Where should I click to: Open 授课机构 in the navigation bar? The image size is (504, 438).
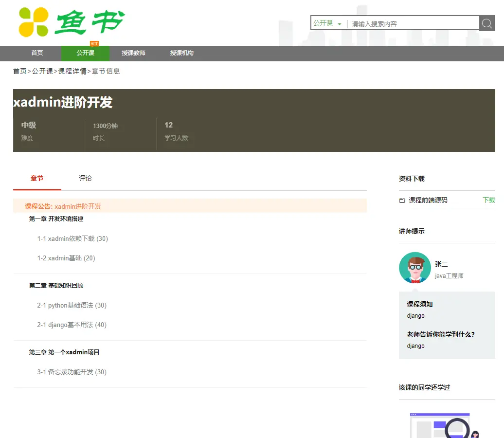(x=181, y=53)
